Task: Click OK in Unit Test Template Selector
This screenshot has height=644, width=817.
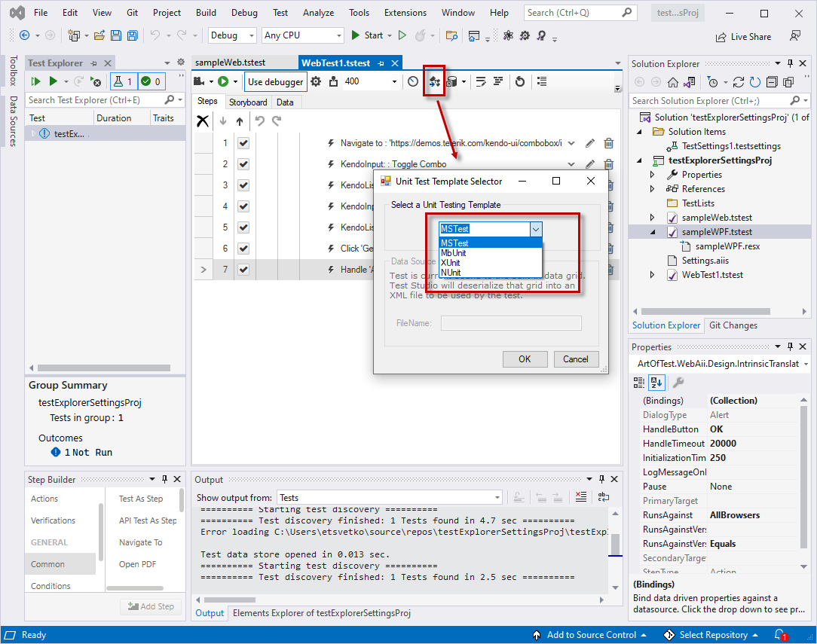Action: click(x=525, y=359)
